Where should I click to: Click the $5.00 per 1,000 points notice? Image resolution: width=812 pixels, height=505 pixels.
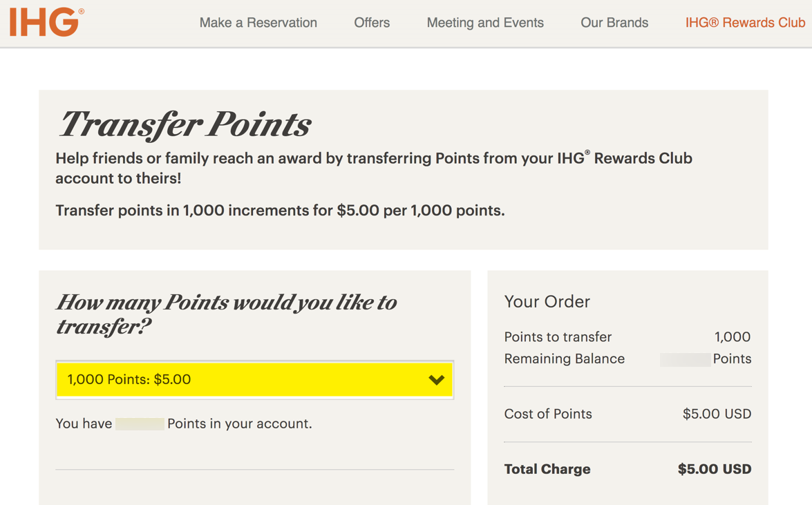[x=280, y=211]
